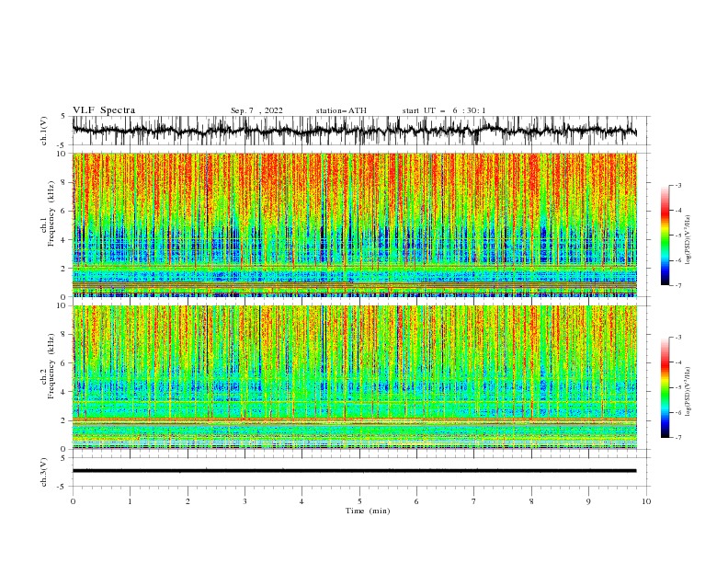Click the "-7" value on ch.2 colorbar
Screen dimensions: 728x563
[x=678, y=437]
